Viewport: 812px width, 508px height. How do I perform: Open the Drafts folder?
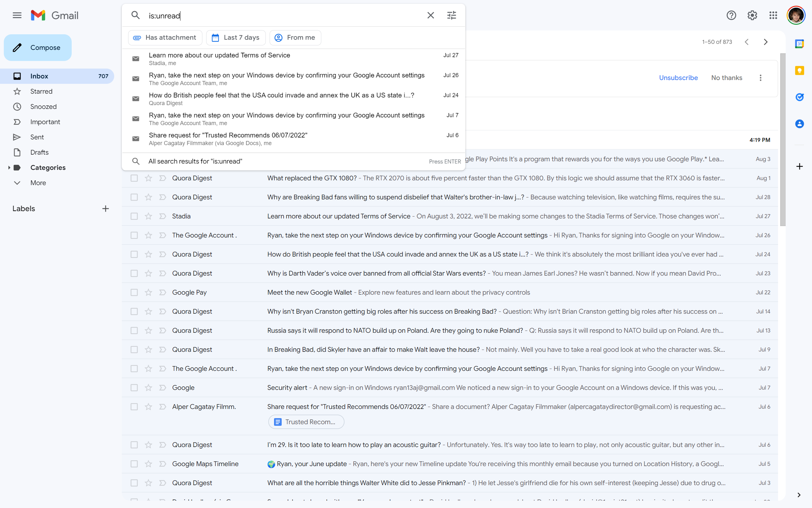tap(57, 152)
